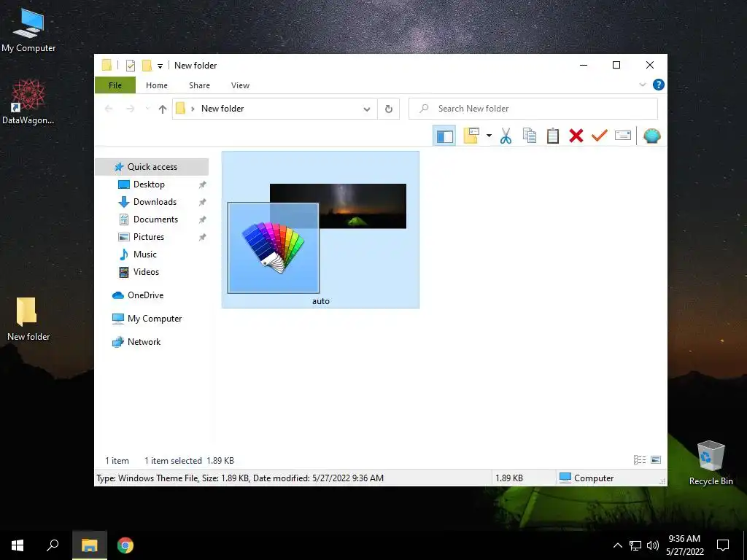Image resolution: width=747 pixels, height=560 pixels.
Task: Expand the address path chevron before New folder
Action: (x=193, y=109)
